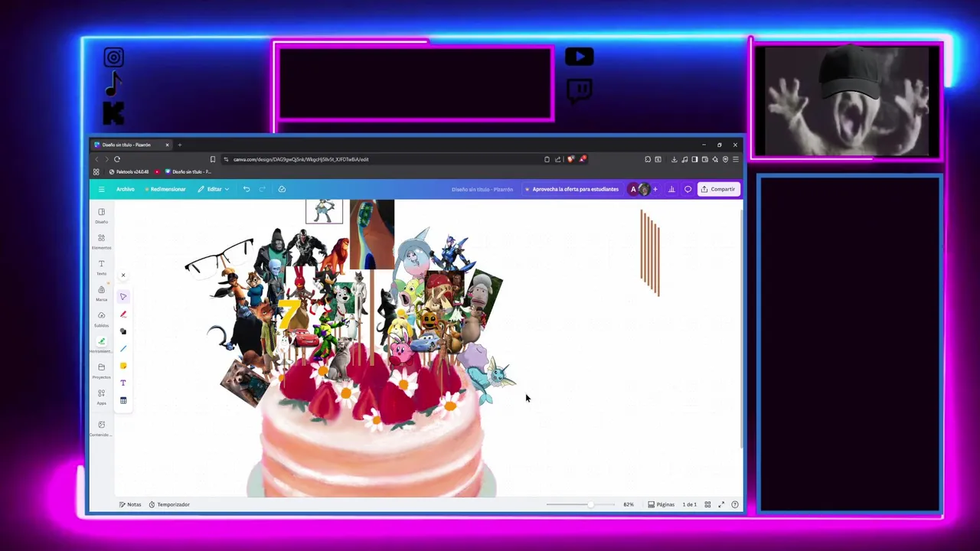Open the Paletools bookmark
This screenshot has width=980, height=551.
[x=130, y=171]
